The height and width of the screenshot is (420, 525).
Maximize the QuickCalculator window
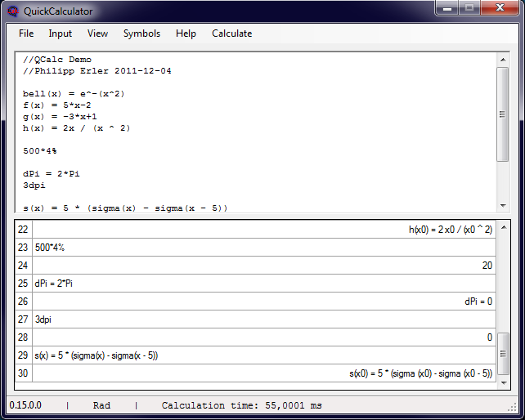469,7
